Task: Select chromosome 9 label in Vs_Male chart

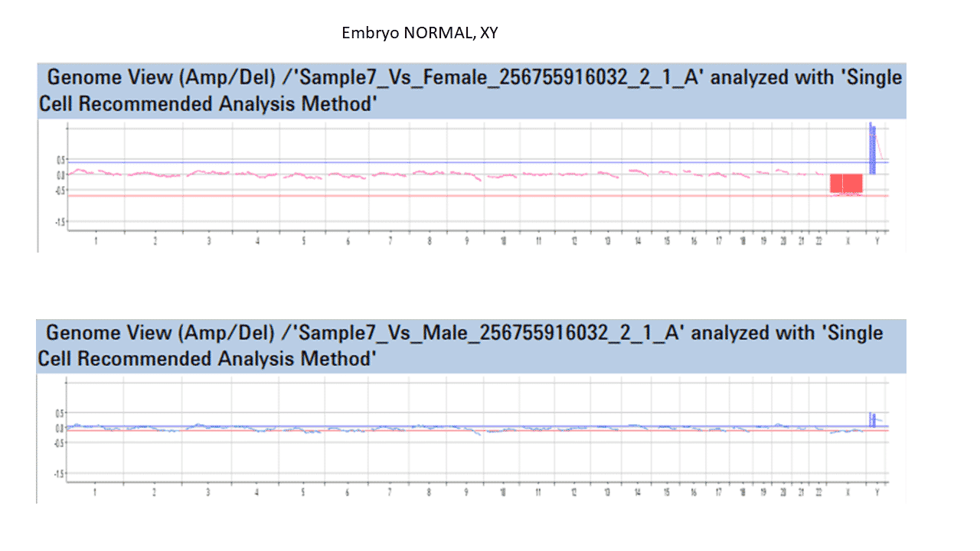Action: [466, 494]
